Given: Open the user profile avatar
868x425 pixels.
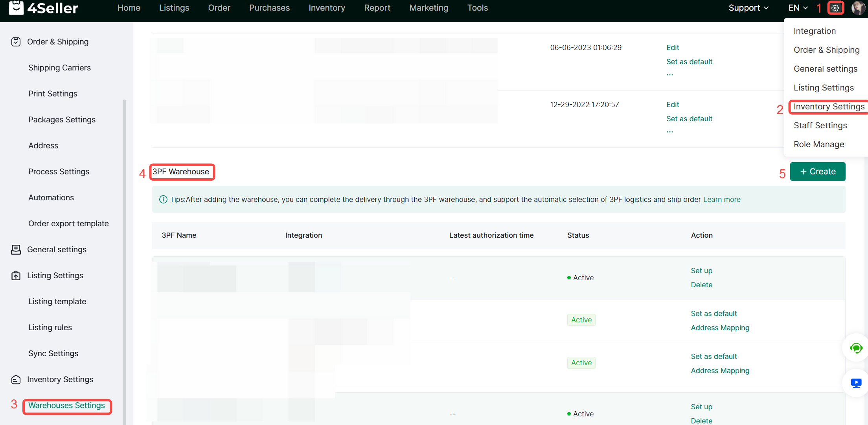Looking at the screenshot, I should (858, 8).
